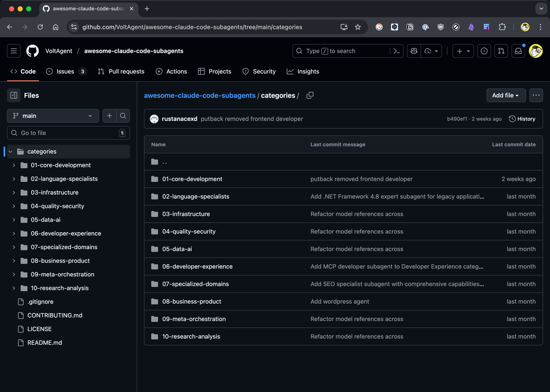Image resolution: width=550 pixels, height=392 pixels.
Task: Select LICENSE in the file tree
Action: point(39,329)
